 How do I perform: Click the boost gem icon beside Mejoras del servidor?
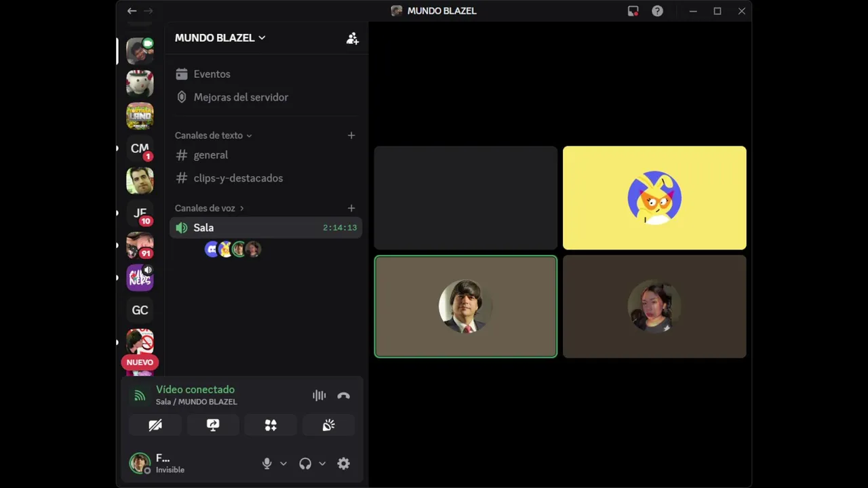181,97
